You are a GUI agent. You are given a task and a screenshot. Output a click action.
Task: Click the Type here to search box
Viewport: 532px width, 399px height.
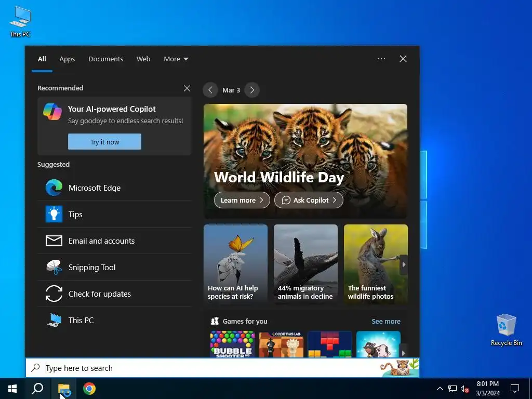(222, 368)
